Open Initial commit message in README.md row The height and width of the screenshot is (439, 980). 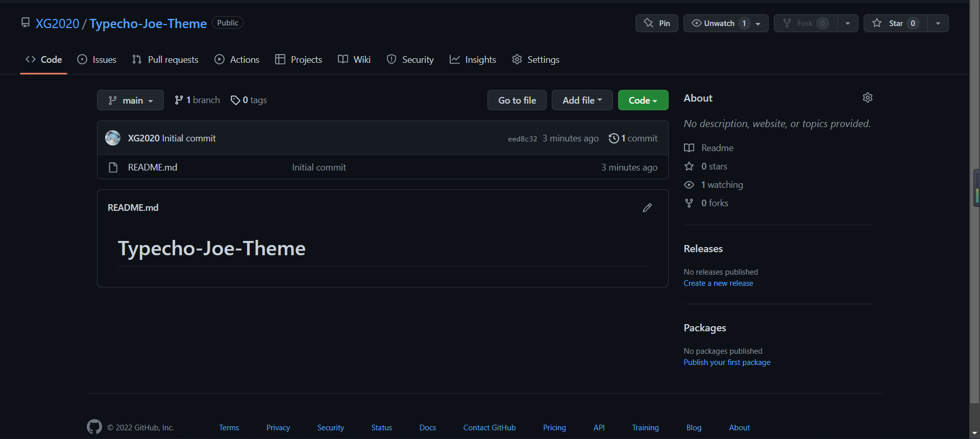click(319, 167)
